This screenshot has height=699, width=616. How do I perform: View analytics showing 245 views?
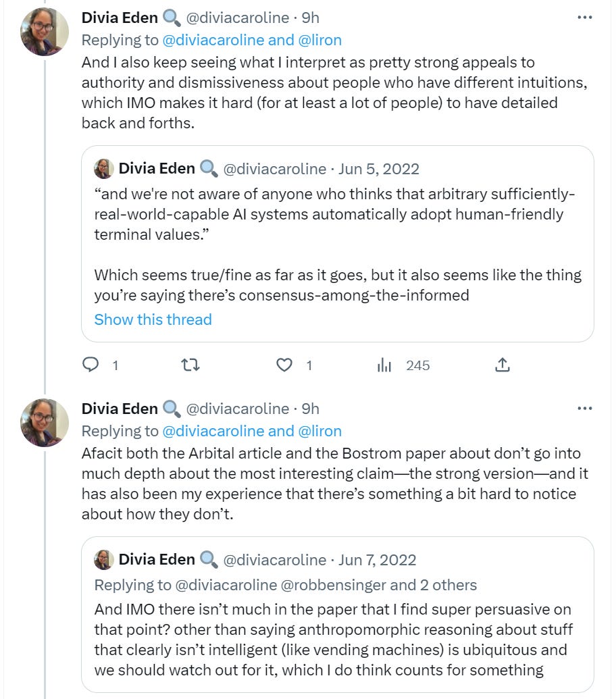385,365
